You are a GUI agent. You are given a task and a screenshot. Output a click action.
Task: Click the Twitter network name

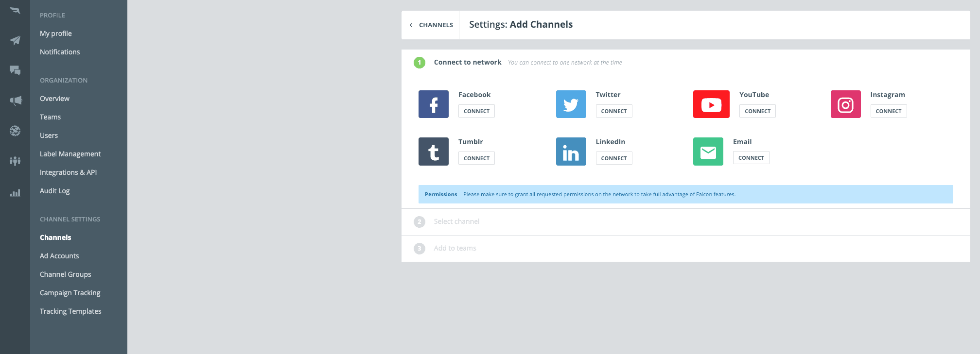click(608, 95)
